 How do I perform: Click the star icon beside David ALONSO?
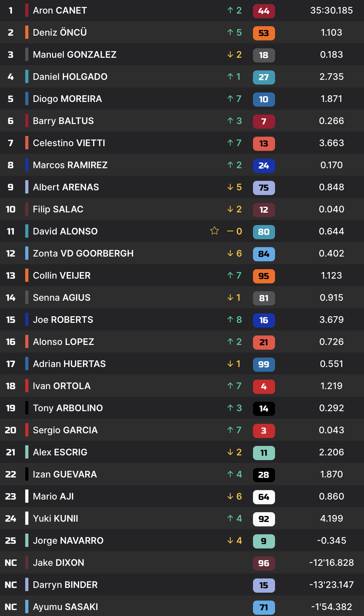tap(214, 231)
